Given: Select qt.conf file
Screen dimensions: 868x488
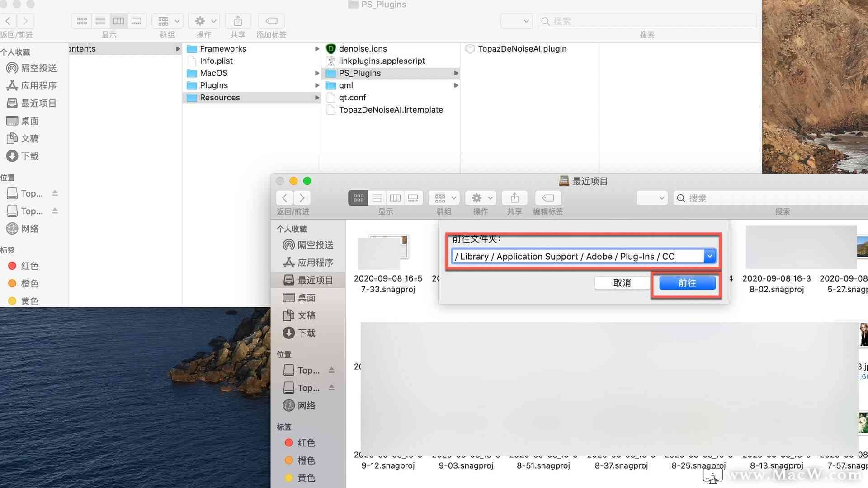Looking at the screenshot, I should pyautogui.click(x=391, y=98).
